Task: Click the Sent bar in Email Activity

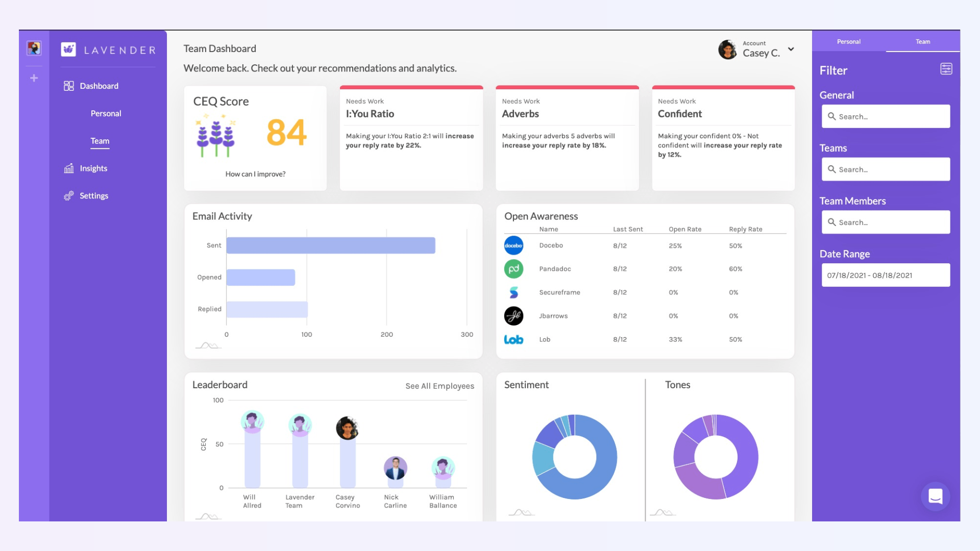Action: pos(331,245)
